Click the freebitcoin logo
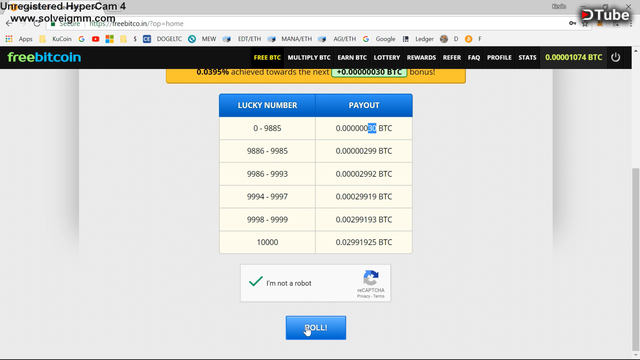 (x=44, y=57)
